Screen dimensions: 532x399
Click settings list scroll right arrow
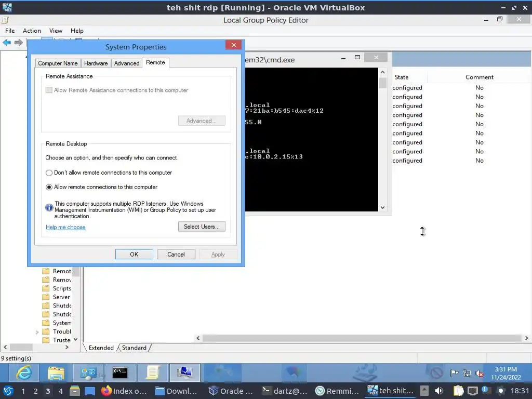coord(527,338)
